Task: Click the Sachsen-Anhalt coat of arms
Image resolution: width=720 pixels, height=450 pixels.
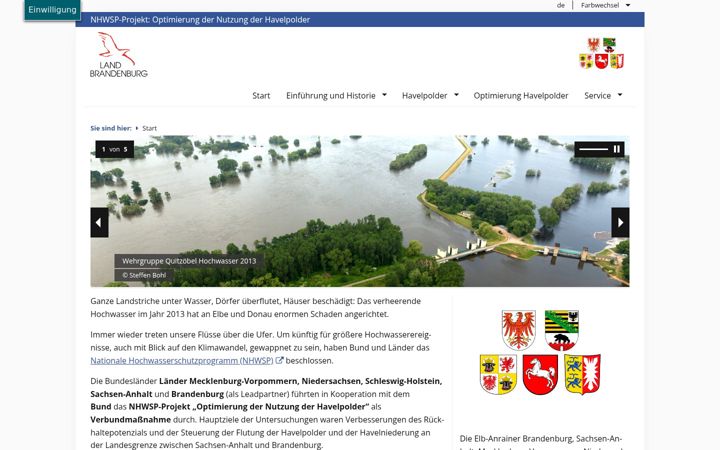Action: (x=562, y=330)
